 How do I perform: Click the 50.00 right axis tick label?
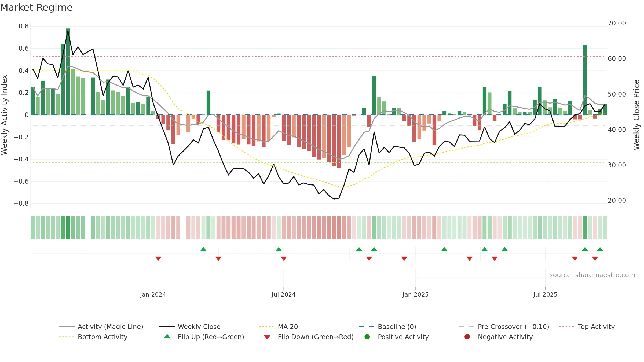[x=617, y=94]
